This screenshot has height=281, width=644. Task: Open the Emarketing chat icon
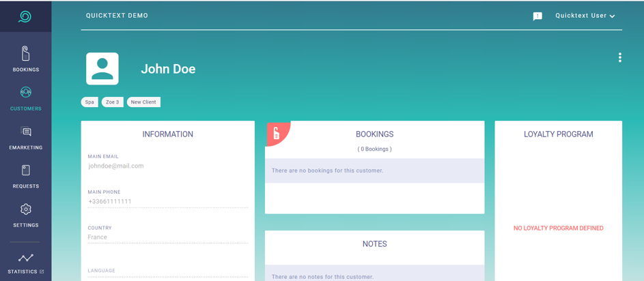[26, 132]
